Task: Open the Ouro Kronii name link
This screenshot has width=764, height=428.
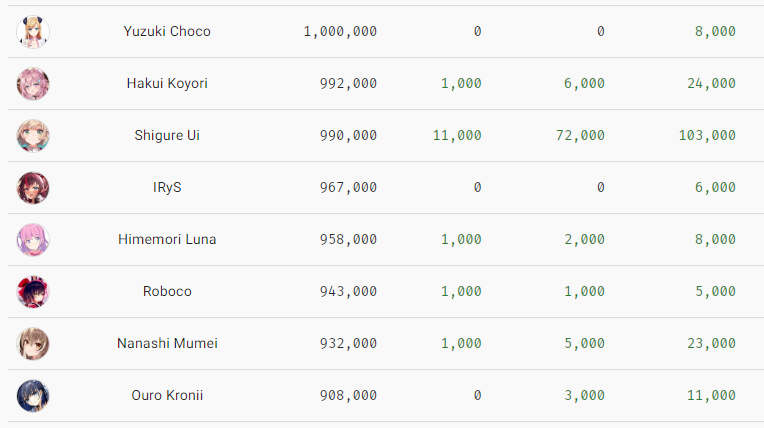Action: pos(167,395)
